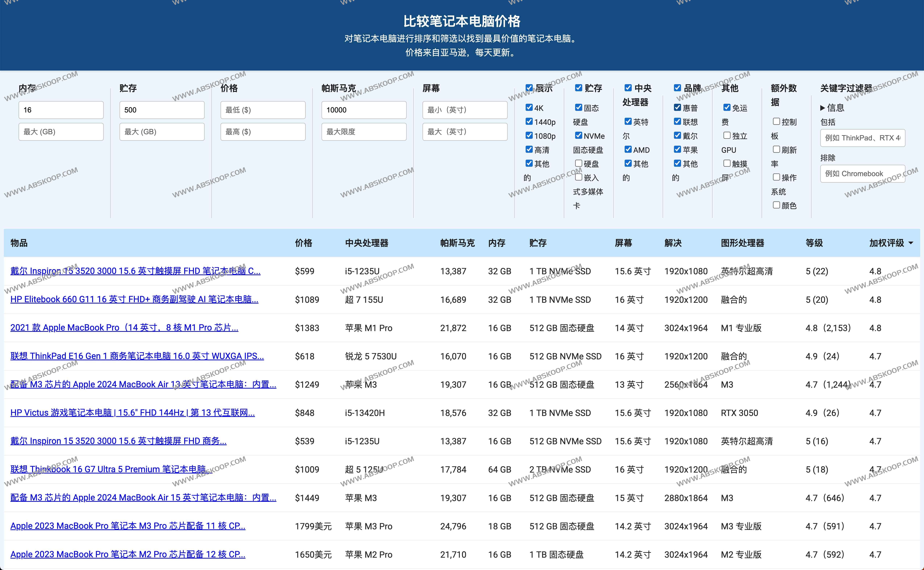
Task: Disable the AMD processor filter
Action: (x=628, y=149)
